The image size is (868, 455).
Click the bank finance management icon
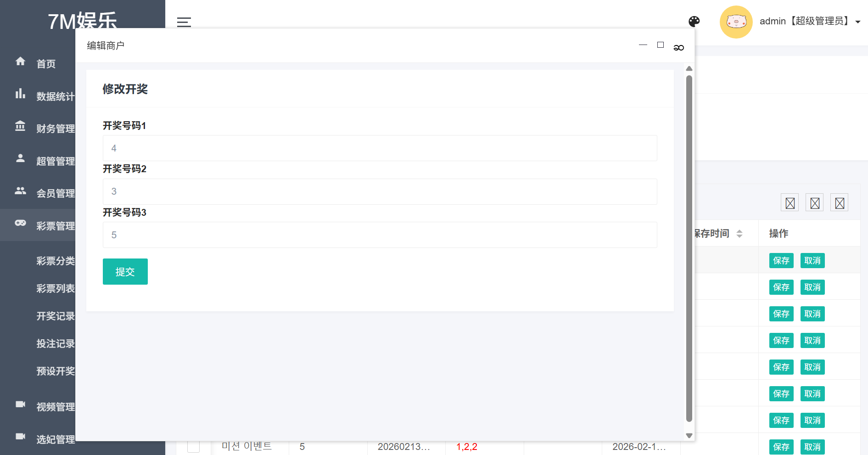pyautogui.click(x=20, y=126)
